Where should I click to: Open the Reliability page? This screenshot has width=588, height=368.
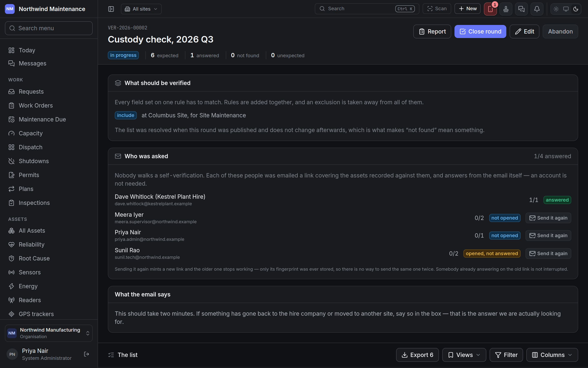point(49,244)
